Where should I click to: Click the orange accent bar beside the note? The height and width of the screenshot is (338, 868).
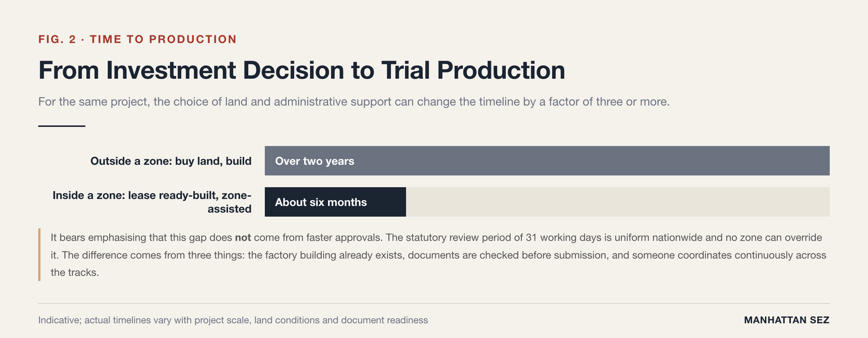pos(39,255)
